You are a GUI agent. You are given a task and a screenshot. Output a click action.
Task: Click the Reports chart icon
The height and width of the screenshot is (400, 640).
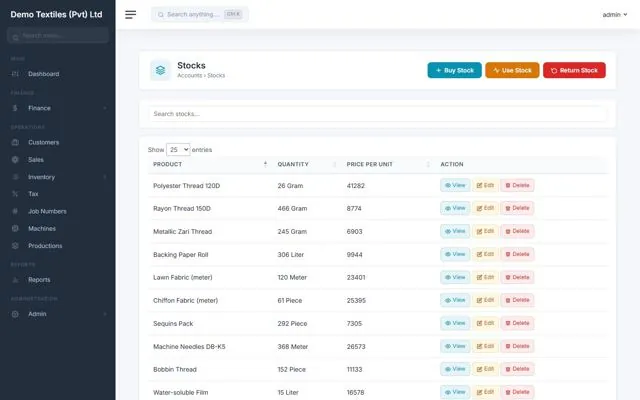(x=15, y=280)
